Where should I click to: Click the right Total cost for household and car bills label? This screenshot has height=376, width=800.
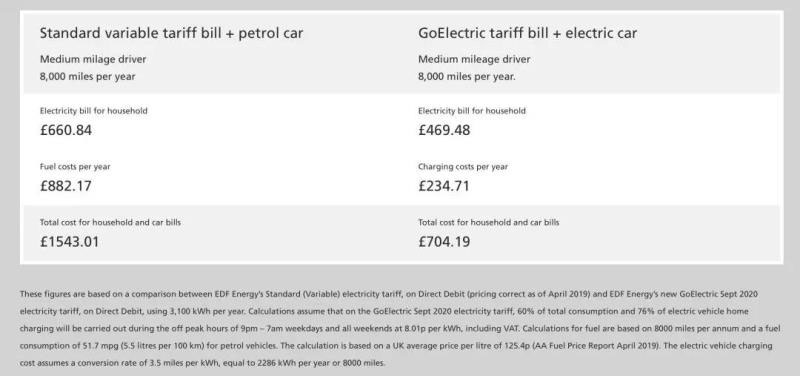[x=489, y=222]
